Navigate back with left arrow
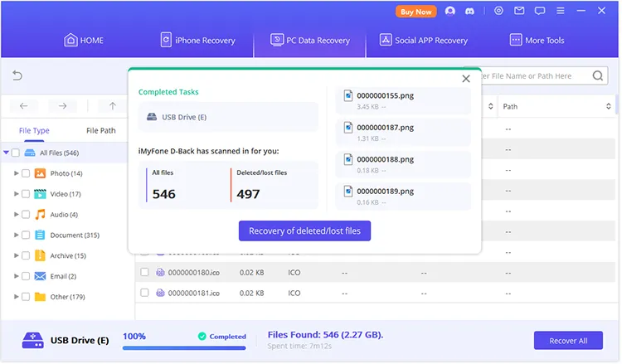This screenshot has width=622, height=364. (24, 106)
